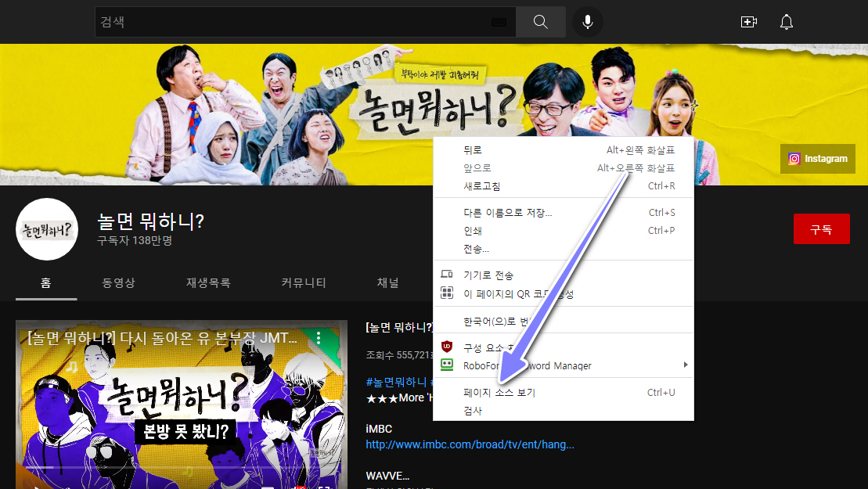
Task: Click the RoboForm icon in context menu
Action: click(x=447, y=365)
